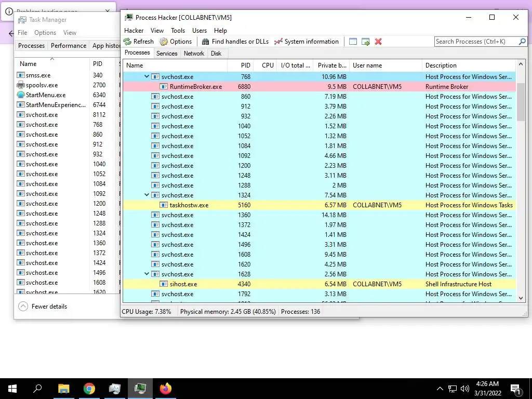The width and height of the screenshot is (532, 399).
Task: Click the taskhostw.exe process icon
Action: tap(164, 205)
